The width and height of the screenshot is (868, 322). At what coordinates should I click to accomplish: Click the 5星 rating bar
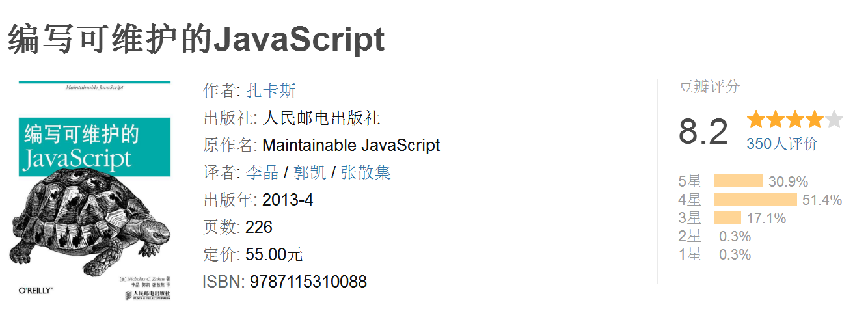[x=738, y=181]
